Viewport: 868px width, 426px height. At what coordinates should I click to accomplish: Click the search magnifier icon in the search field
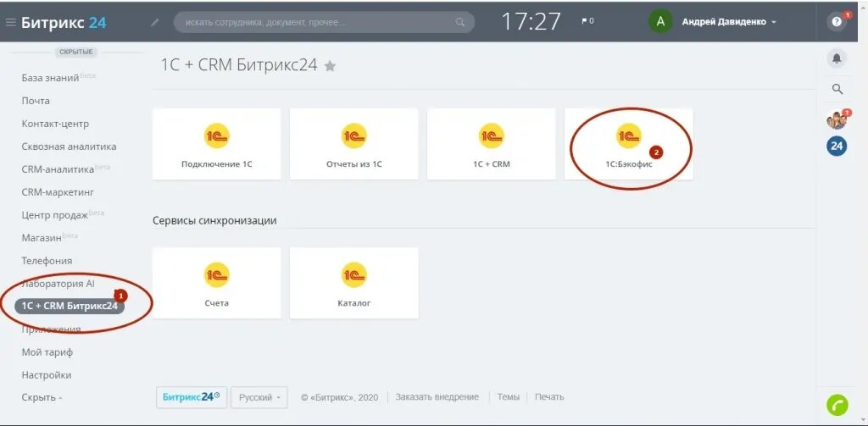pos(459,23)
